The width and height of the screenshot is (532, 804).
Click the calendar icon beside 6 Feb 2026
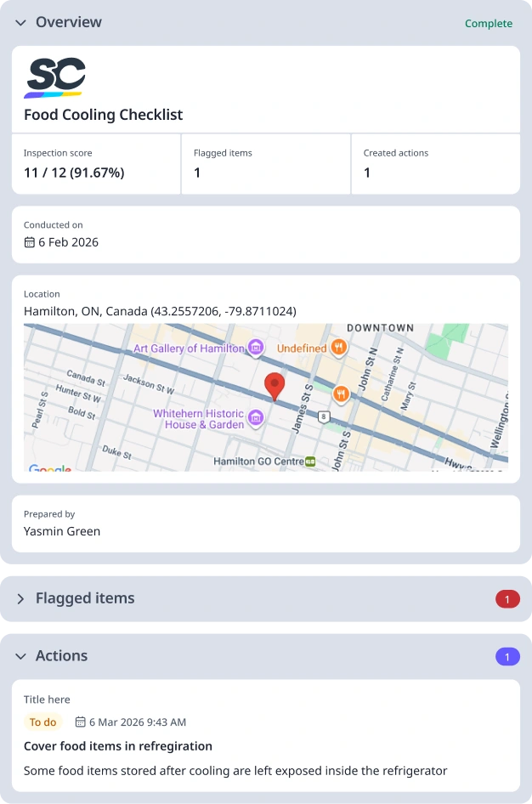(x=30, y=242)
